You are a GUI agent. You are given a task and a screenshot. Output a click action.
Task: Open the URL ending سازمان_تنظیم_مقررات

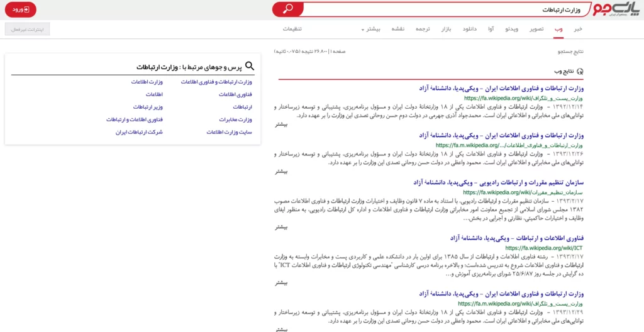523,192
